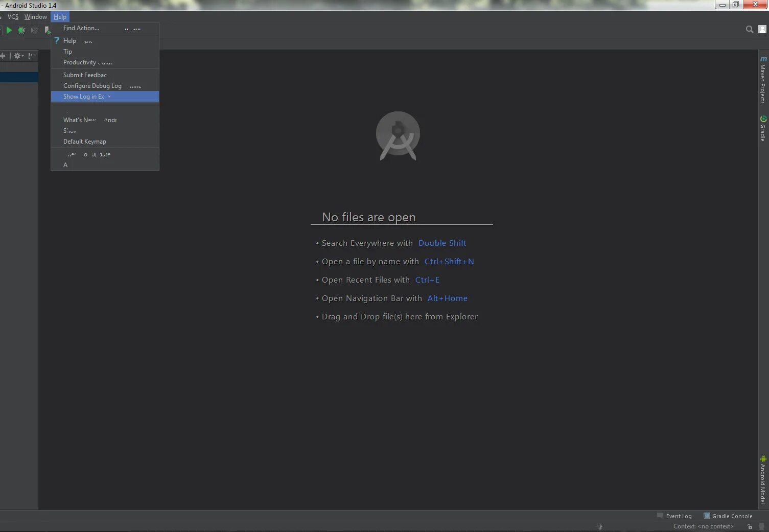
Task: Click the Ctrl+E shortcut text
Action: 427,280
